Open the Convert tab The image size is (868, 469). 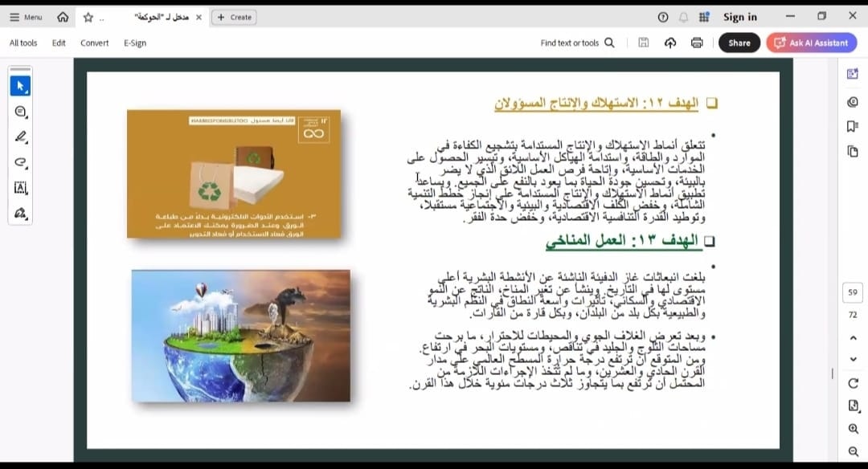point(94,43)
